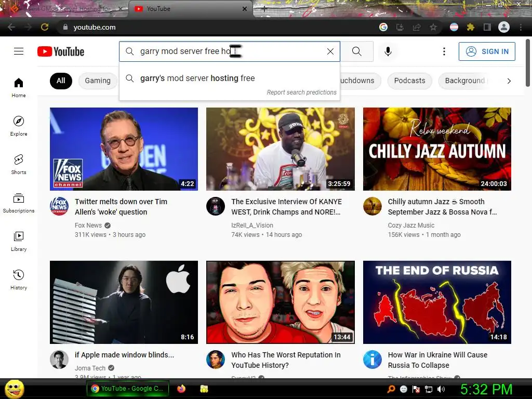This screenshot has width=532, height=399.
Task: Open the YouTube hamburger guide menu
Action: [x=19, y=51]
